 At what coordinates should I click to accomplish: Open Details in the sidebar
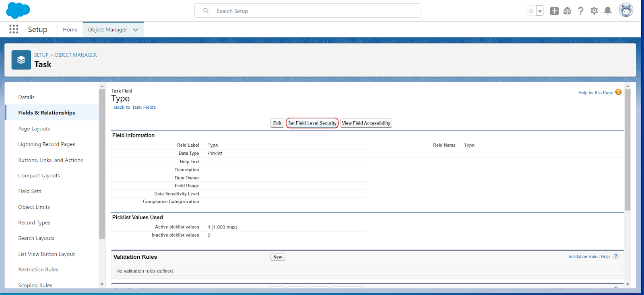pyautogui.click(x=26, y=97)
